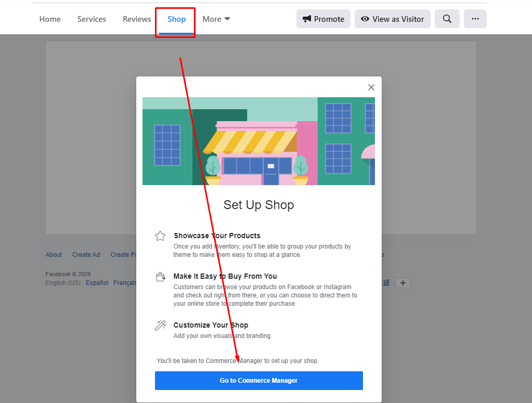Switch to the Shop tab
The image size is (532, 403).
[175, 19]
